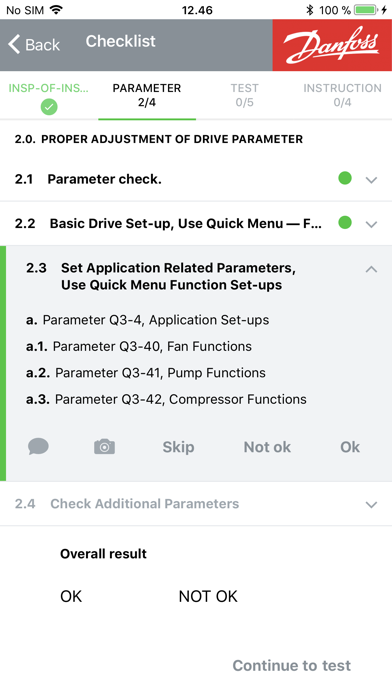Screen dimensions: 392x696
Task: Go back using the Back button
Action: (34, 44)
